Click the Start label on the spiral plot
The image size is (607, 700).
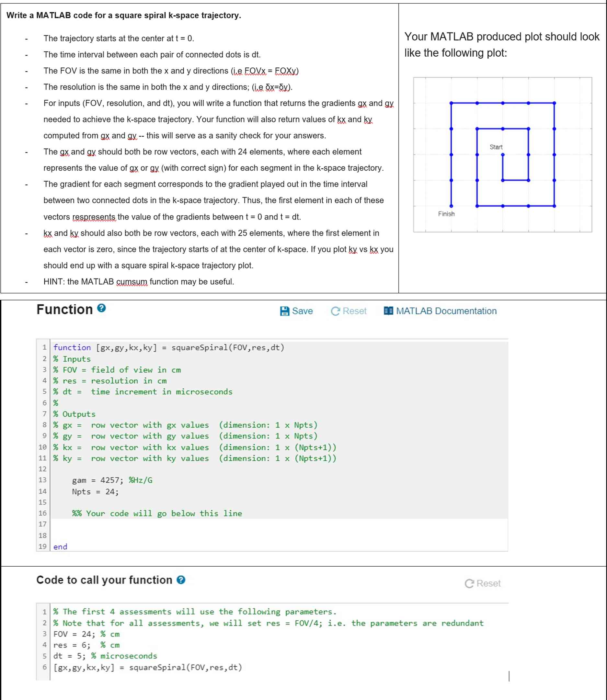point(497,147)
